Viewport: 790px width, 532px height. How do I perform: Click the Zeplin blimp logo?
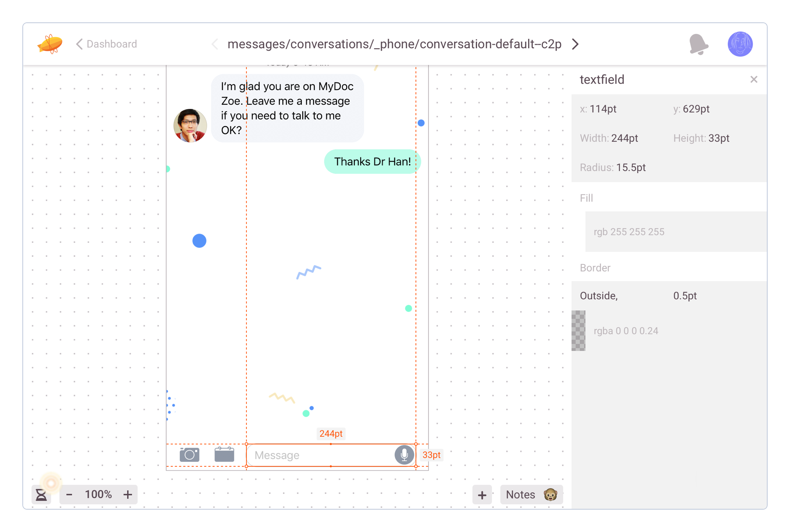50,44
